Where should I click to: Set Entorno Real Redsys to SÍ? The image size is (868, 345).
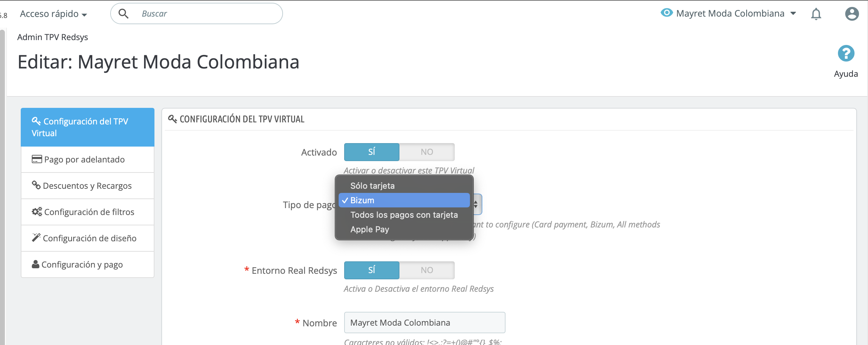click(x=371, y=270)
